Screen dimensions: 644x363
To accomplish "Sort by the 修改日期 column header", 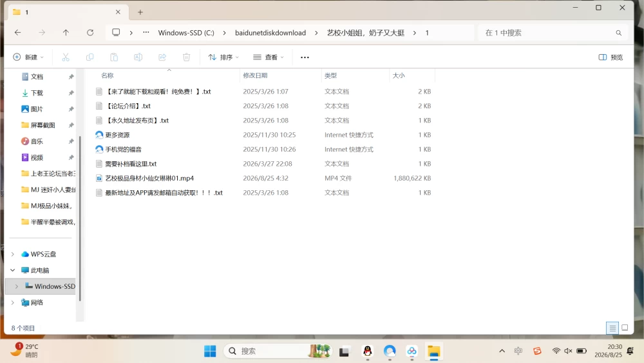I will click(255, 75).
